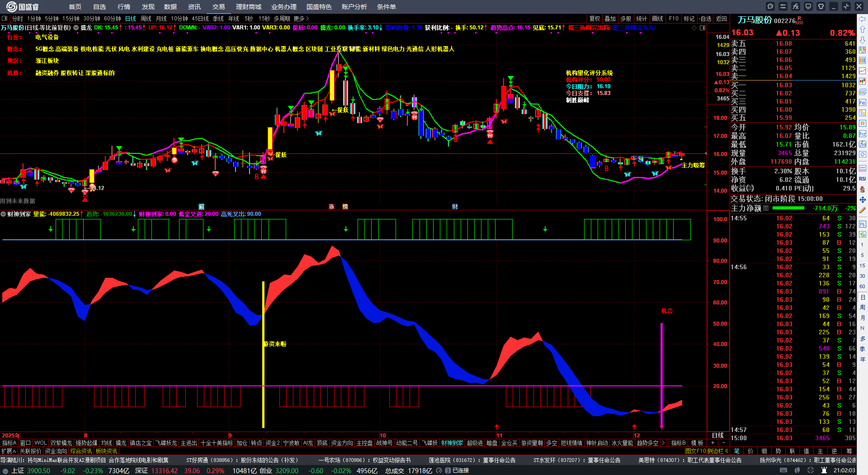Screen dimensions: 868x475
Task: Click the down-arrow next stock icon
Action: [x=863, y=40]
